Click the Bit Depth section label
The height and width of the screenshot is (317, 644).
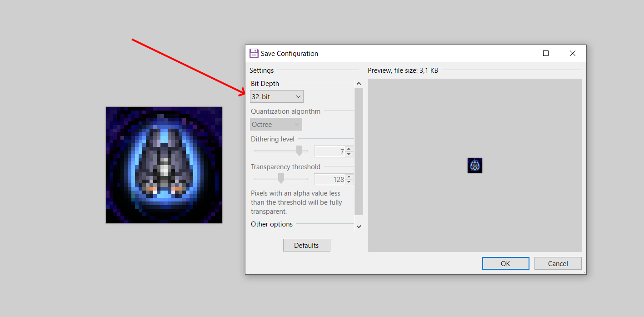click(x=265, y=83)
